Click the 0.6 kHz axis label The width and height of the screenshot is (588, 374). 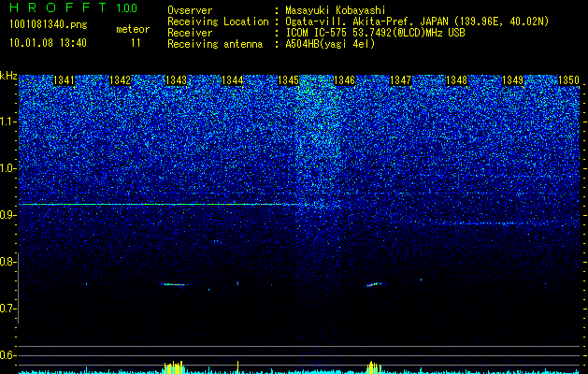point(7,355)
